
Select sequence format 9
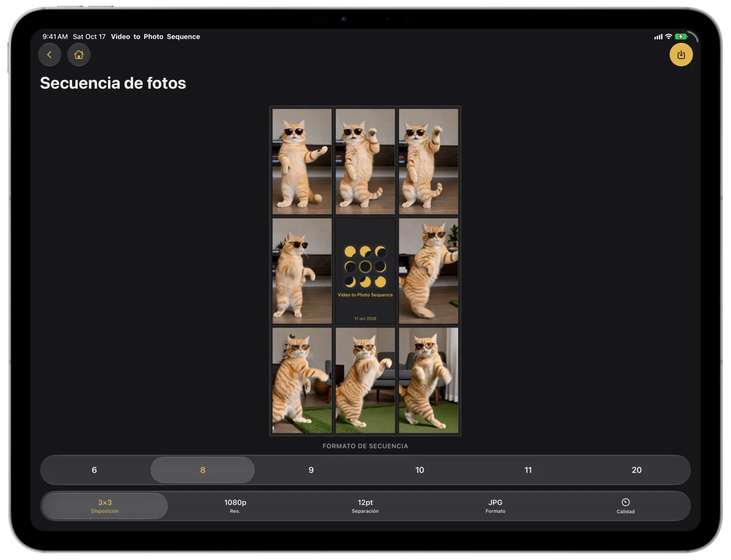click(311, 470)
